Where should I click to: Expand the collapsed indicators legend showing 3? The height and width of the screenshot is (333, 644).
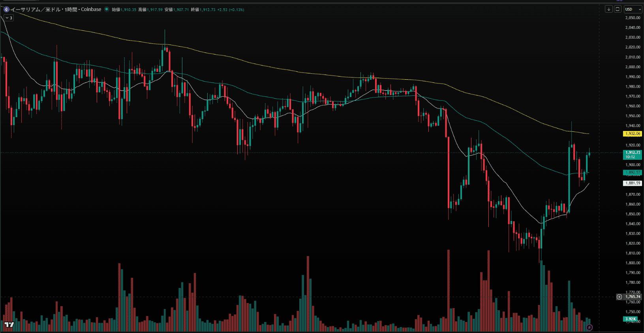(9, 18)
